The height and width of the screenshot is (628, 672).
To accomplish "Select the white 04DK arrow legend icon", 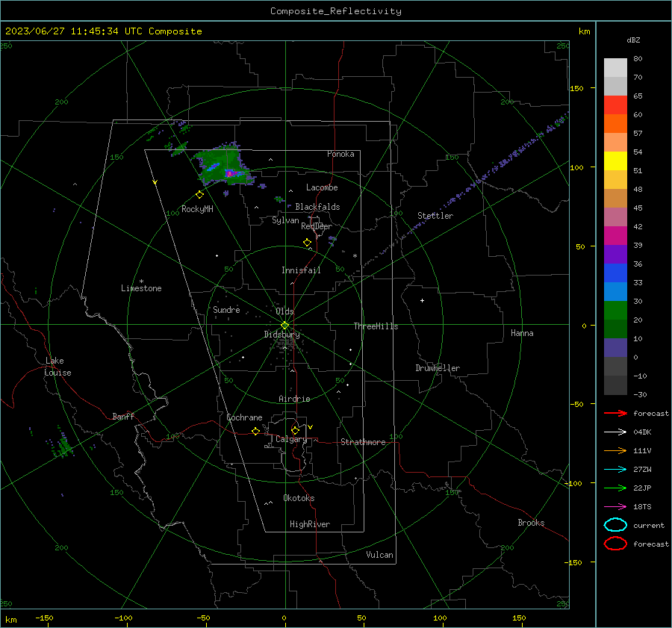I will [615, 432].
